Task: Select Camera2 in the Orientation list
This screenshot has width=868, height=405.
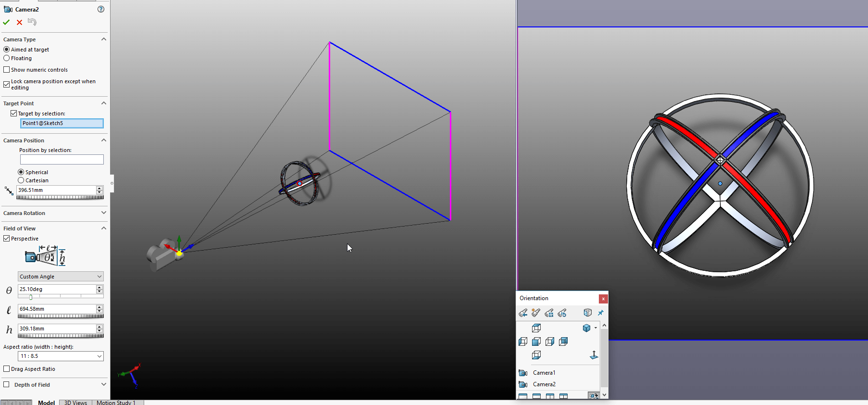Action: coord(544,384)
